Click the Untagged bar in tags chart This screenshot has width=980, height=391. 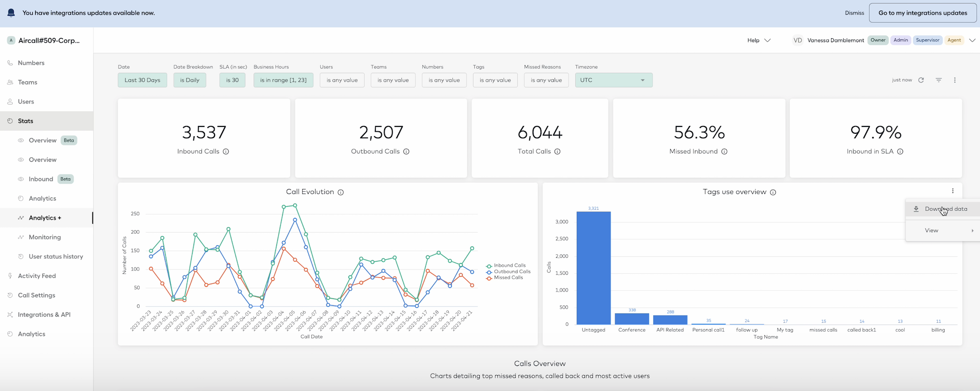(593, 268)
